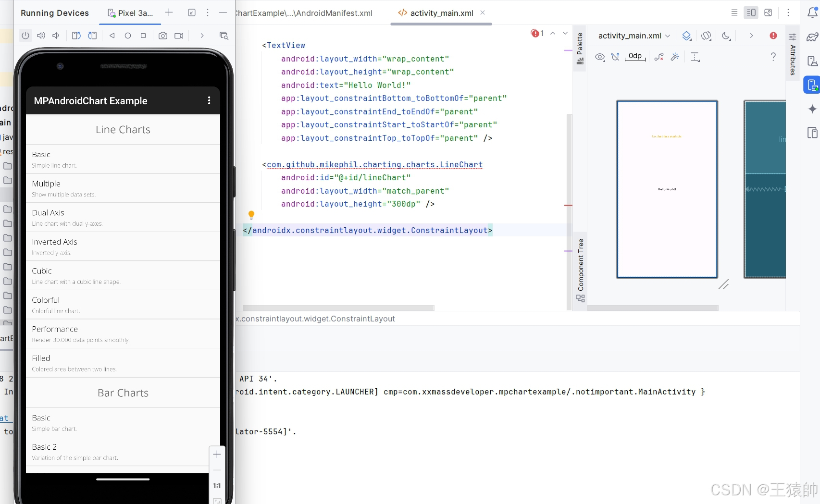Viewport: 820px width, 504px height.
Task: Open editor tab options menu
Action: click(x=788, y=13)
